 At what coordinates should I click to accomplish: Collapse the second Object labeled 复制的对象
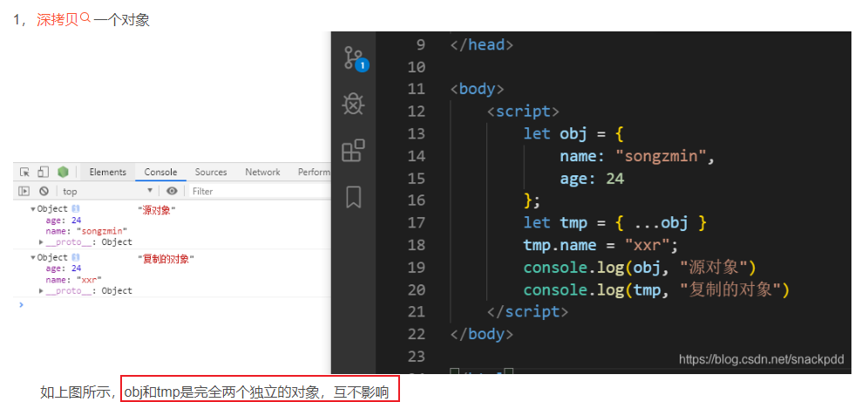pos(33,258)
